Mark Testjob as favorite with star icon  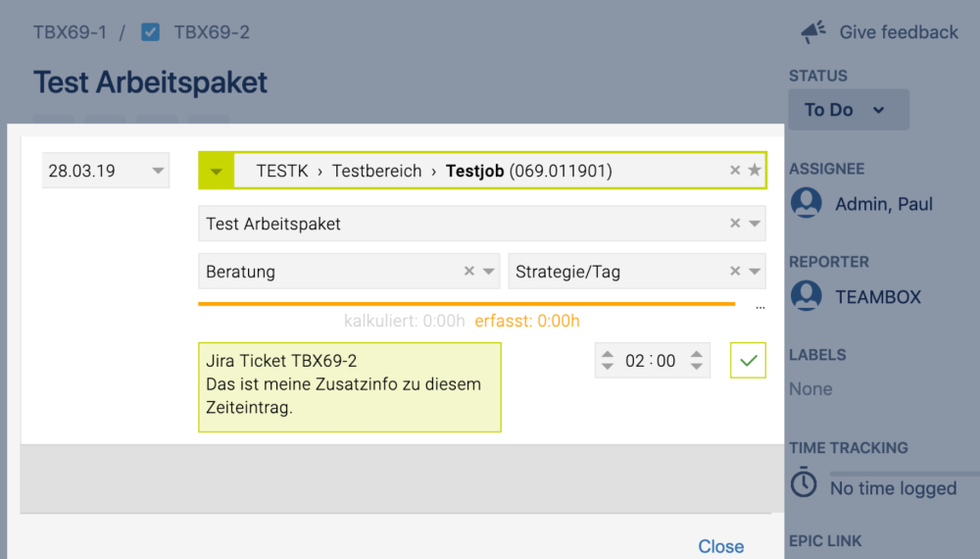(755, 170)
